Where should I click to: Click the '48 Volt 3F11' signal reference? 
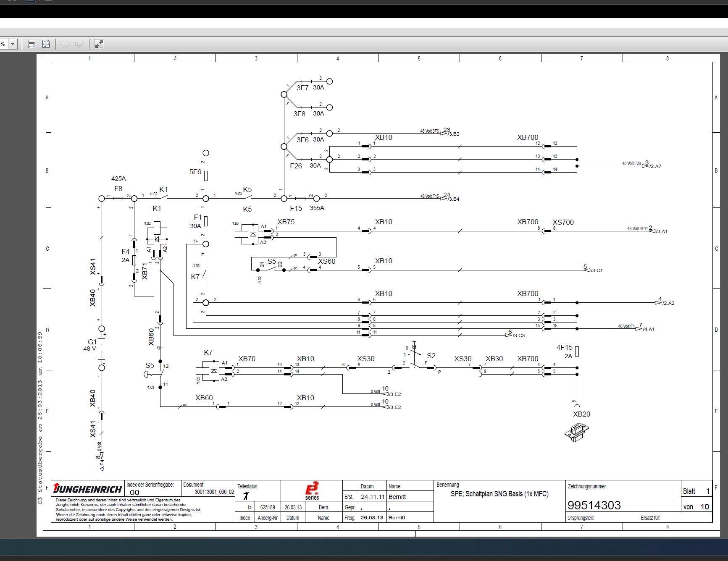pos(638,228)
